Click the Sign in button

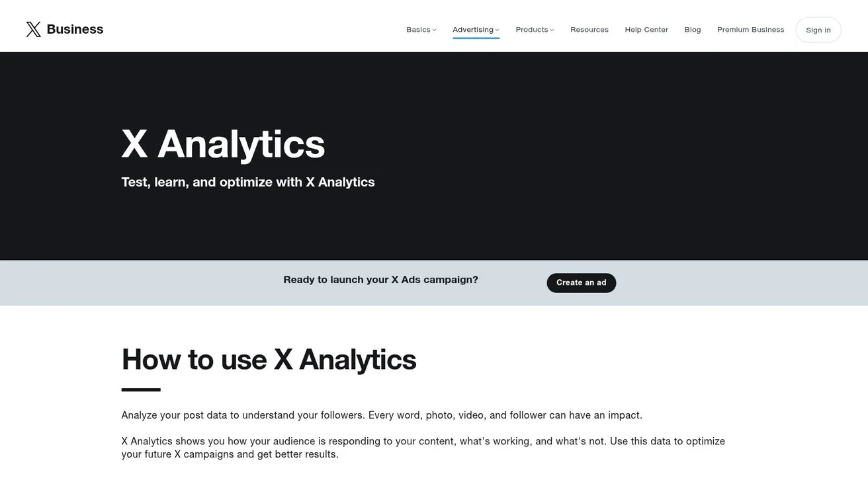[x=818, y=30]
